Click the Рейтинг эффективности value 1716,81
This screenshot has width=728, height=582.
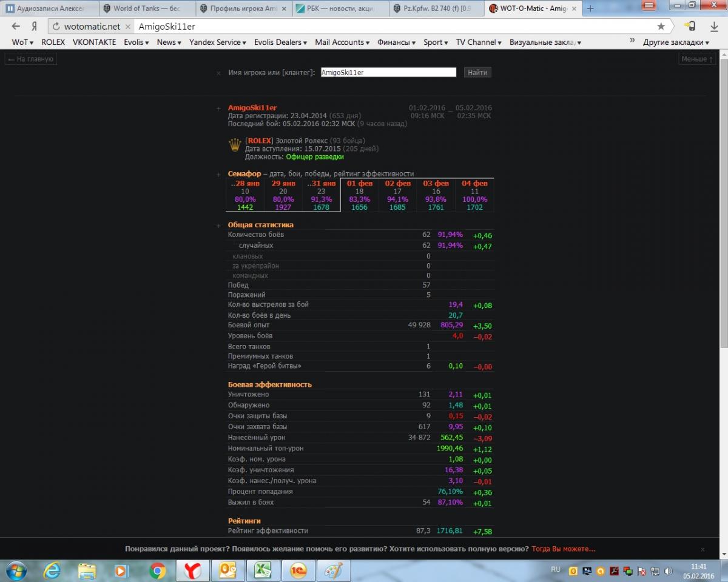pyautogui.click(x=450, y=531)
